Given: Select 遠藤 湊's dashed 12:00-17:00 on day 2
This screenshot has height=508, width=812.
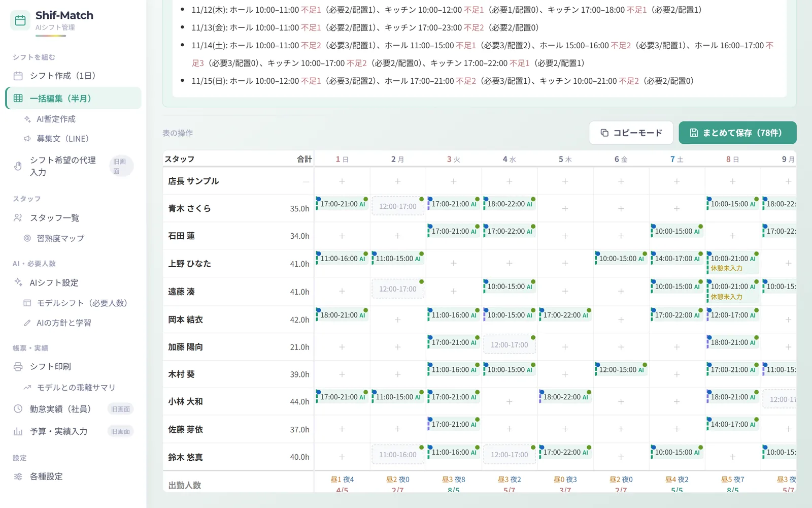Looking at the screenshot, I should [398, 289].
